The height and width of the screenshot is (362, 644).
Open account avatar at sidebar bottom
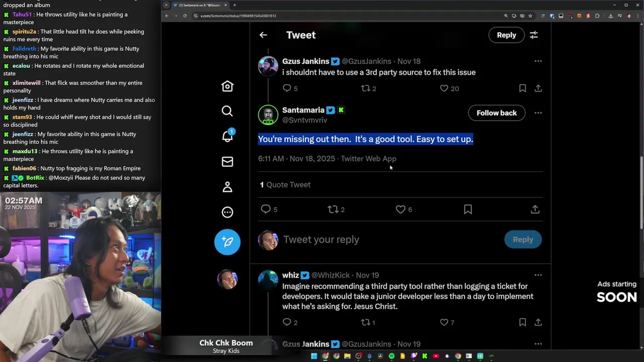227,279
